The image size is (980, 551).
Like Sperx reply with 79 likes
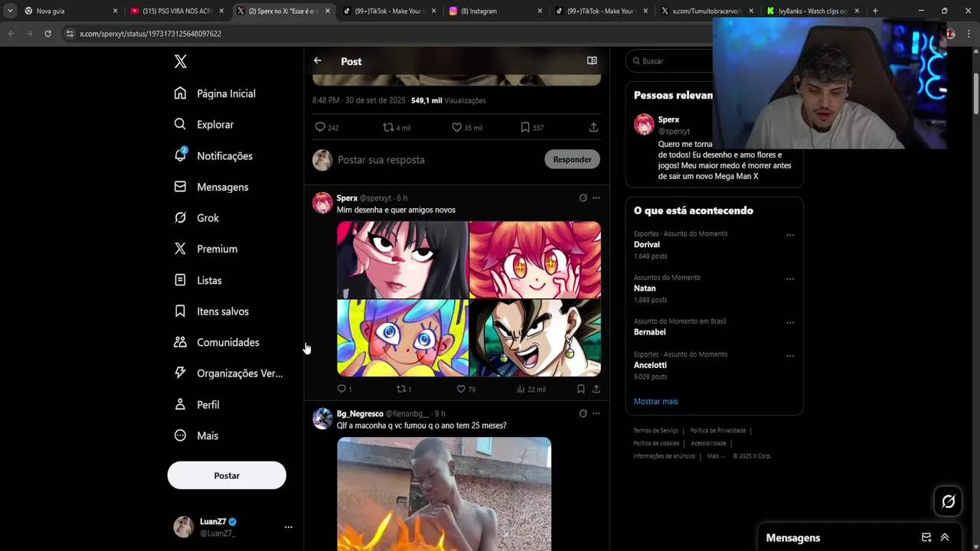click(465, 389)
